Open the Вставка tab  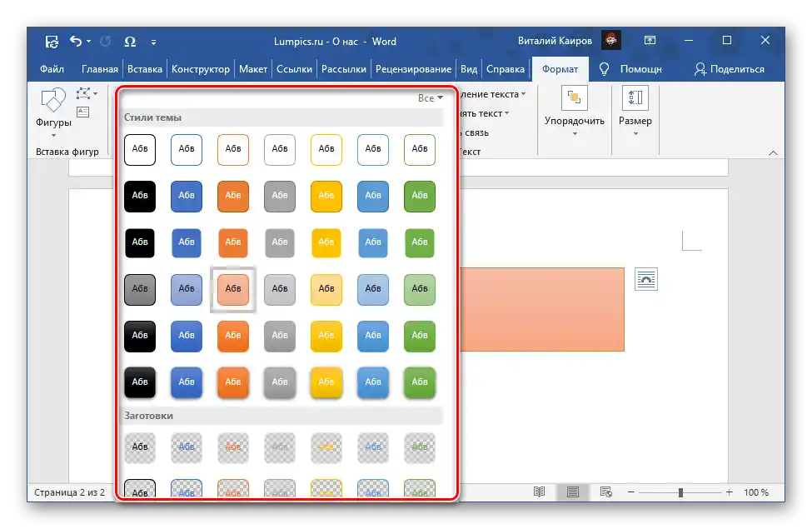[x=144, y=69]
